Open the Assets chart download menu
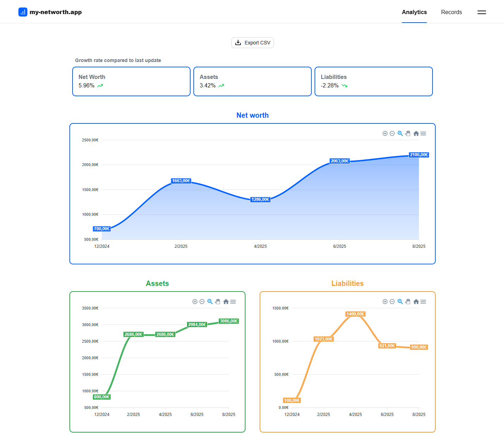504x447 pixels. (x=233, y=302)
